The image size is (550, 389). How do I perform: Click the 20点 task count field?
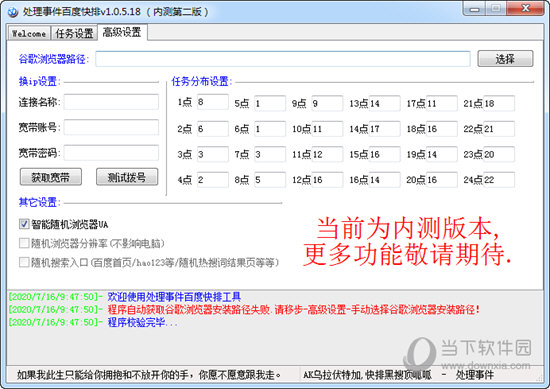point(441,180)
